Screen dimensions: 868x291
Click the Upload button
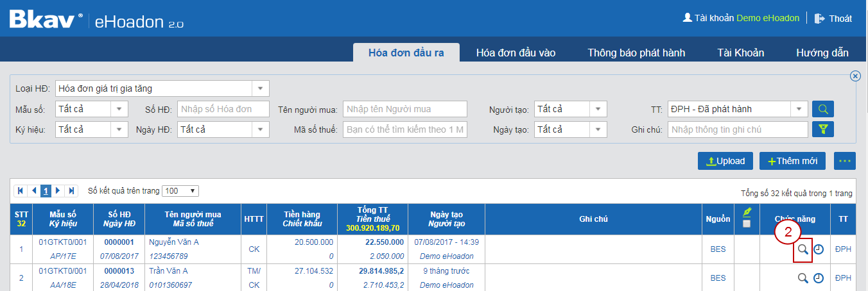click(725, 161)
